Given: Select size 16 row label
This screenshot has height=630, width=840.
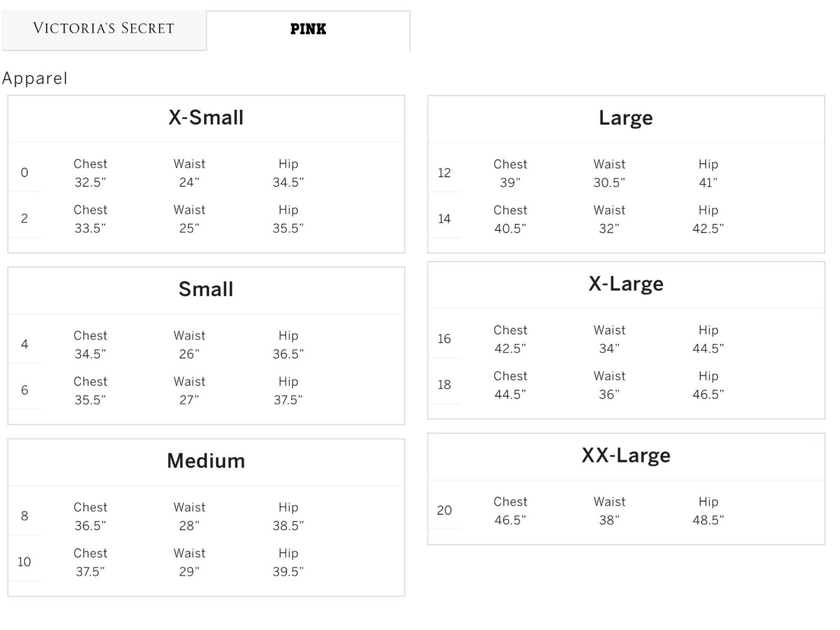Looking at the screenshot, I should click(x=444, y=339).
